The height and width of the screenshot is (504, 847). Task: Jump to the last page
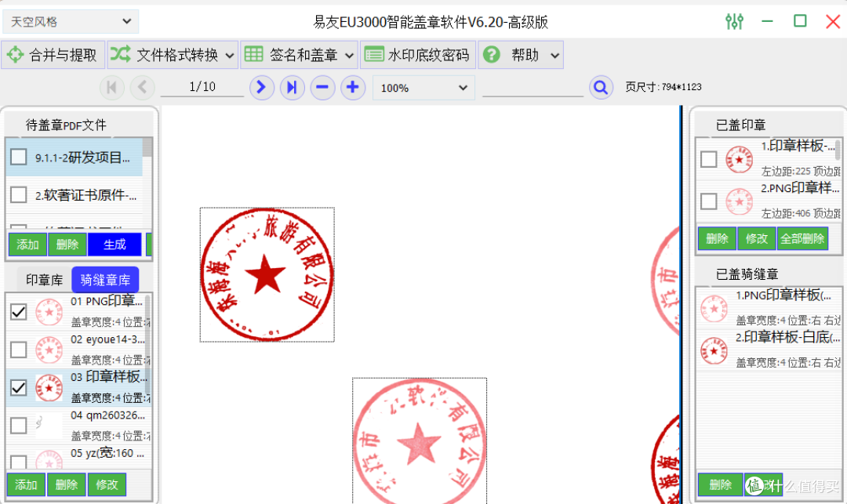point(293,88)
